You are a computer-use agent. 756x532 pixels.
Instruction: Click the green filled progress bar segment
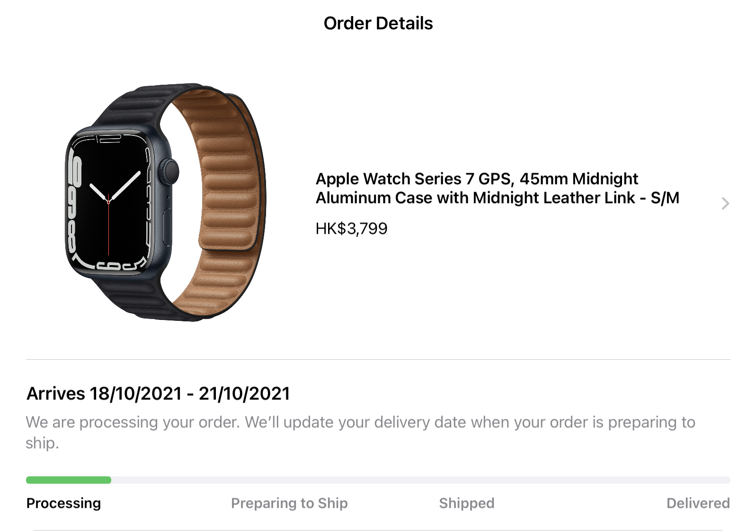69,480
